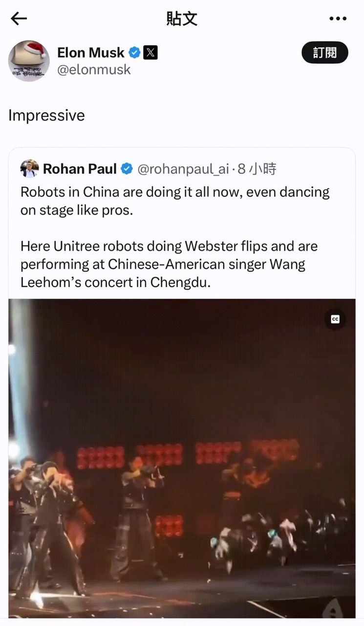Open Elon Musk's profile avatar
364x626 pixels.
29,61
